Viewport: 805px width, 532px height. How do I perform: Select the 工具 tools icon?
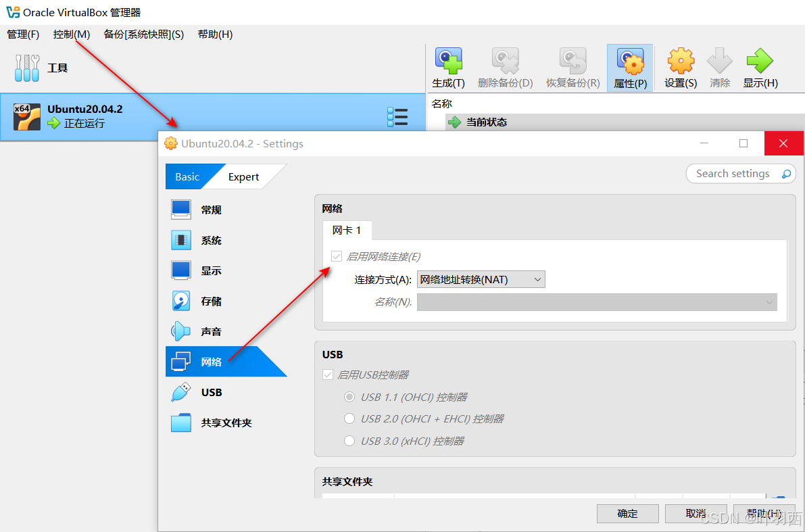tap(26, 68)
